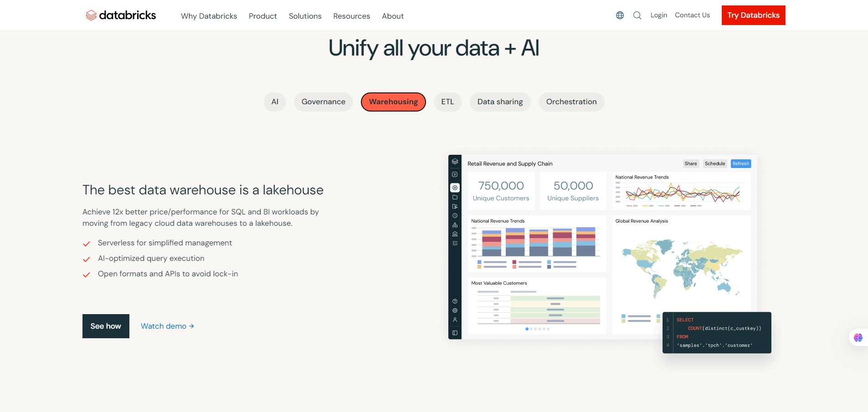Click the red checkmark beside Open formats
This screenshot has height=412, width=868.
coord(86,275)
